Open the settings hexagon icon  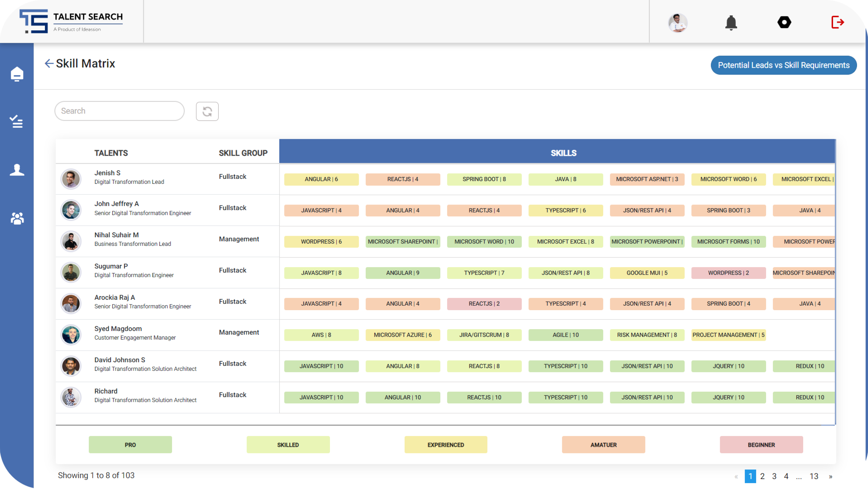[784, 23]
